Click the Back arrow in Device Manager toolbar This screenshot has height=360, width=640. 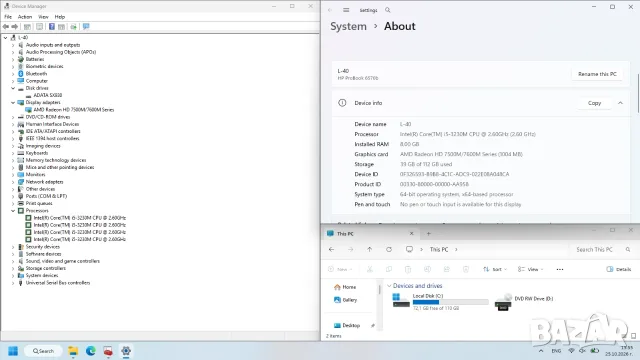[6, 27]
